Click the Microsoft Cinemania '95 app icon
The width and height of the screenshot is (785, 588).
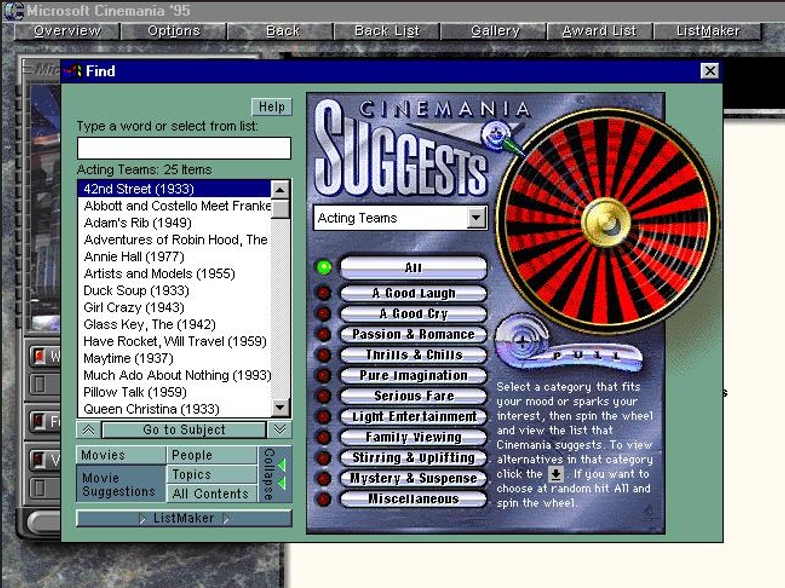(x=14, y=11)
